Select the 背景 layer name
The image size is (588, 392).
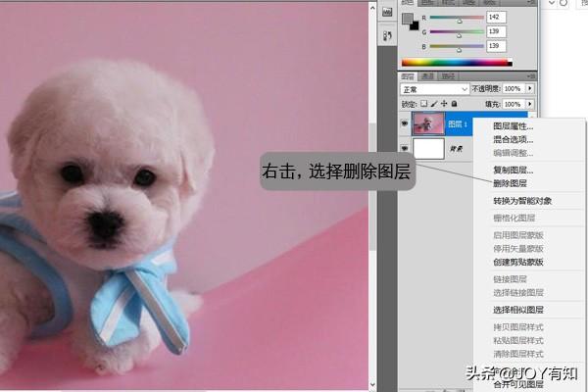tap(456, 149)
